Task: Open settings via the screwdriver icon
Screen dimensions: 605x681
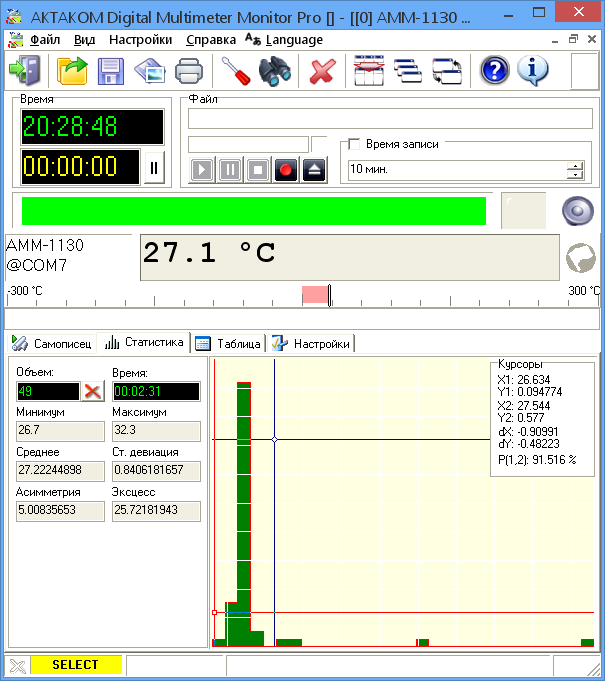Action: click(236, 71)
